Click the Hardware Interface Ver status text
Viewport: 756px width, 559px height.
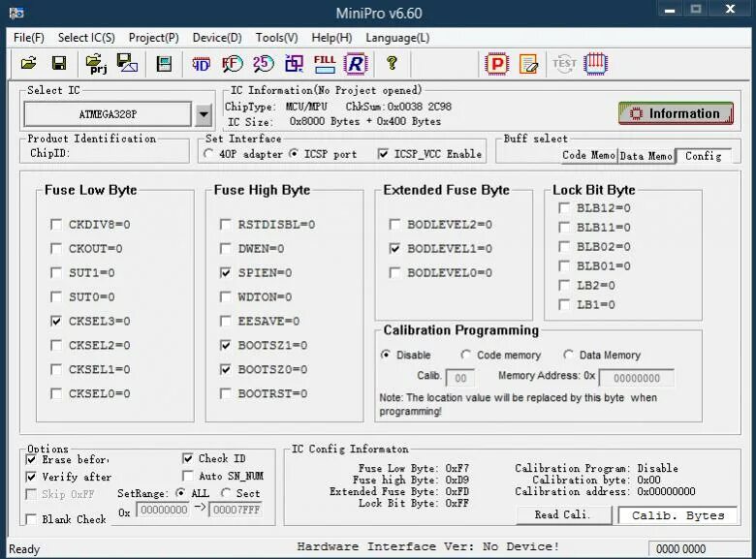point(427,546)
